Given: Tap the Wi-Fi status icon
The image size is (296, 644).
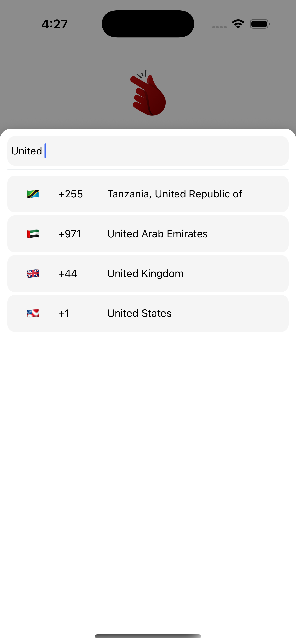Looking at the screenshot, I should tap(238, 24).
